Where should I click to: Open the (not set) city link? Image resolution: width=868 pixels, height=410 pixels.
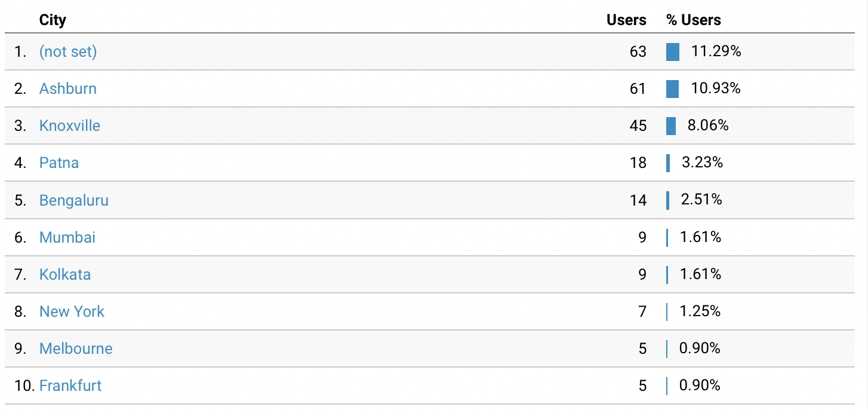(68, 52)
